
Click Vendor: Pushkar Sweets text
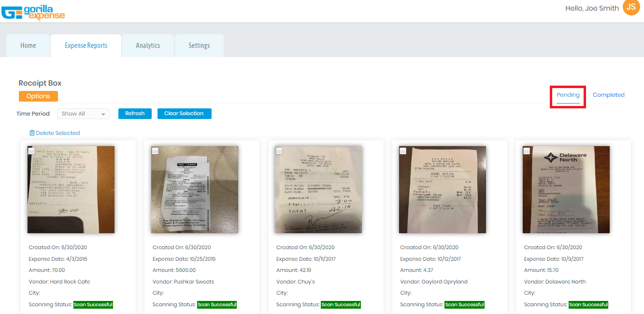pos(183,282)
